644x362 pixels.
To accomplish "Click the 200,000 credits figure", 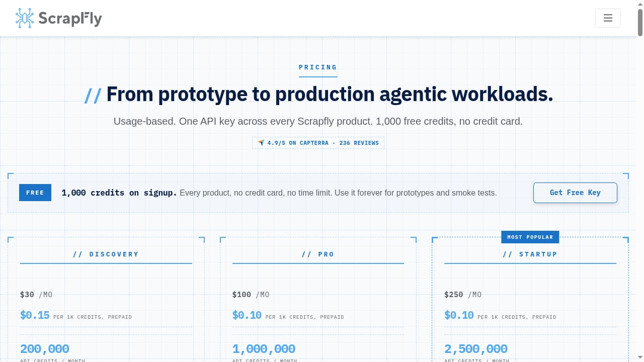I will point(45,348).
